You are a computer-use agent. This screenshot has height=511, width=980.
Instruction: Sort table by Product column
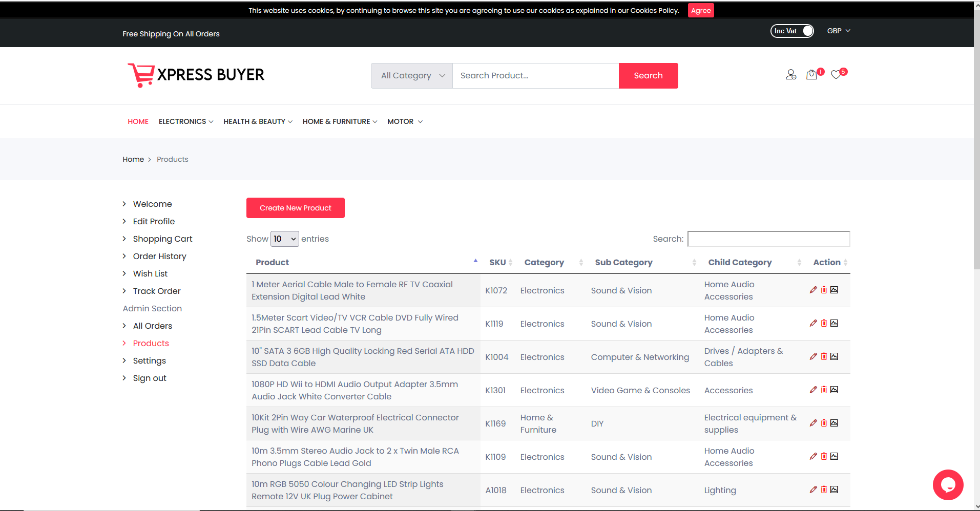coord(273,263)
